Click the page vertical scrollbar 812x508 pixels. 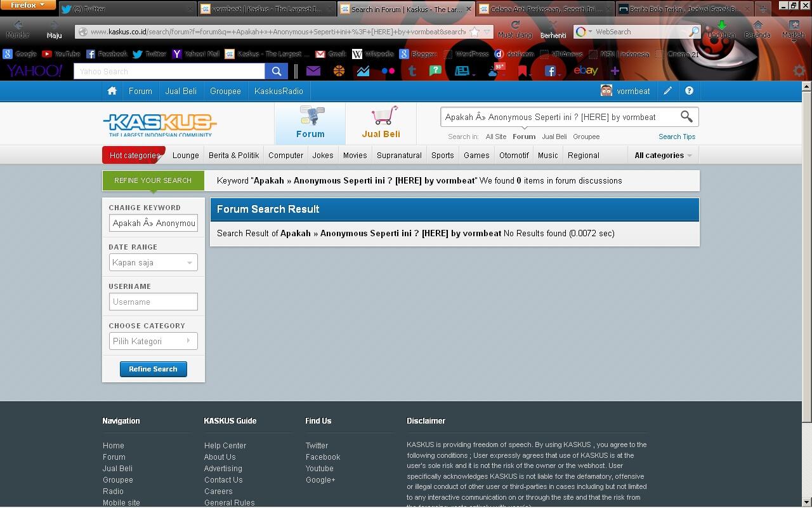click(x=807, y=294)
